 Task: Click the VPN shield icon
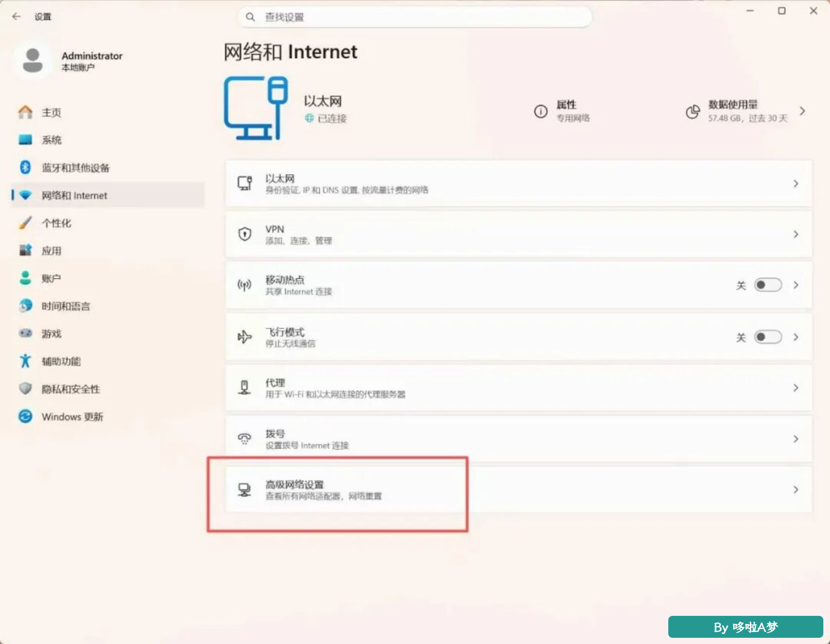(x=245, y=234)
